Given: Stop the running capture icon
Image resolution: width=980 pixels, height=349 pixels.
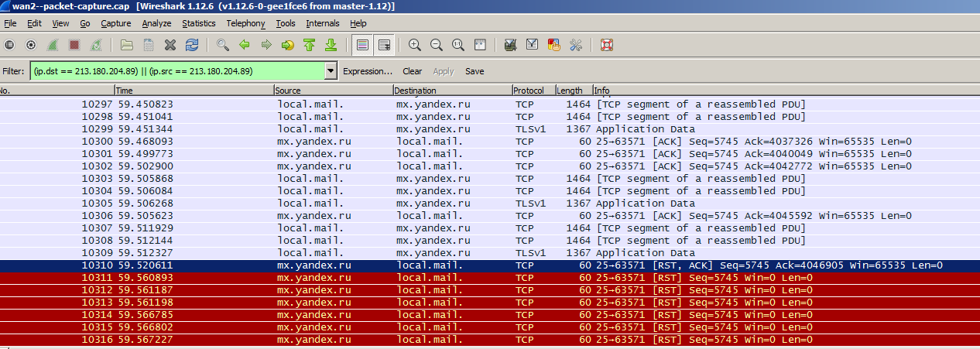Looking at the screenshot, I should click(x=74, y=45).
